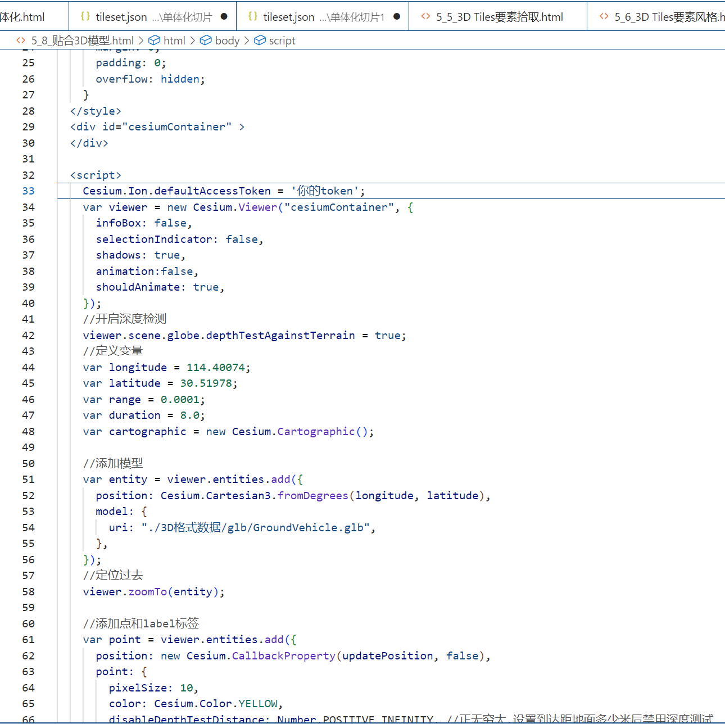Click the comment '//开启深度检测'
The width and height of the screenshot is (725, 728).
tap(125, 319)
